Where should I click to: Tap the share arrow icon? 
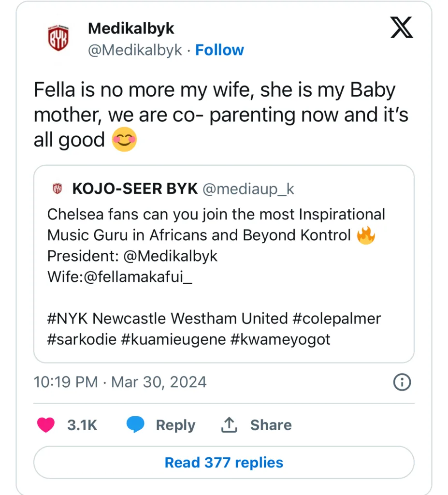228,425
